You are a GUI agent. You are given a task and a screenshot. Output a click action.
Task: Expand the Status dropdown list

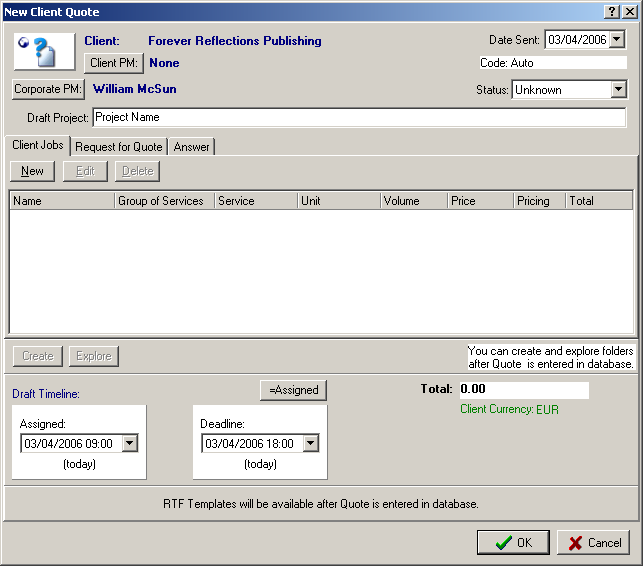619,90
